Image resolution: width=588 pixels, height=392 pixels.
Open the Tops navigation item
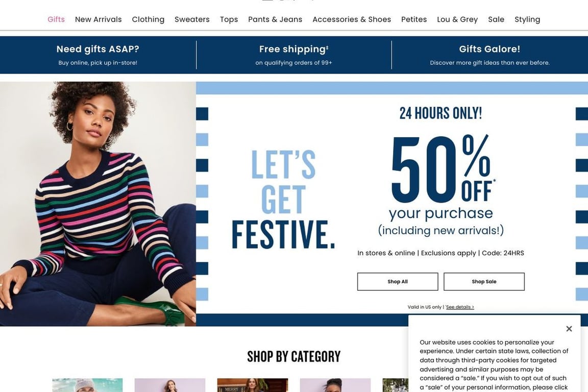click(229, 19)
